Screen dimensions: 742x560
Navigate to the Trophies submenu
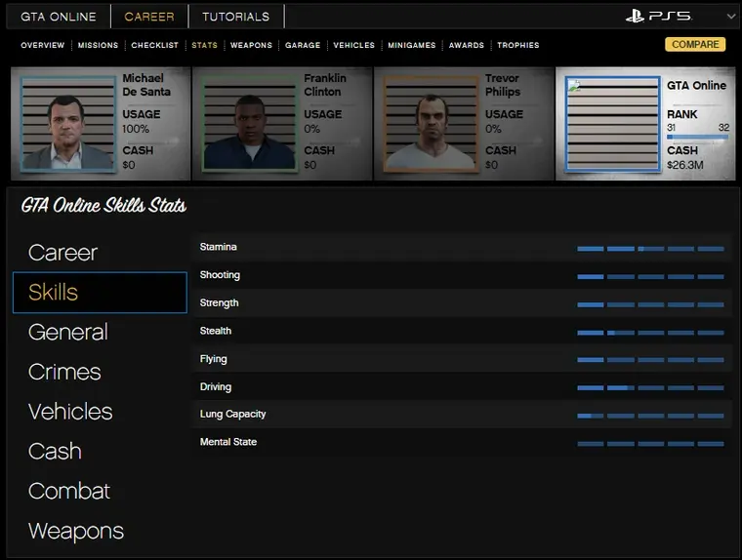click(x=517, y=45)
